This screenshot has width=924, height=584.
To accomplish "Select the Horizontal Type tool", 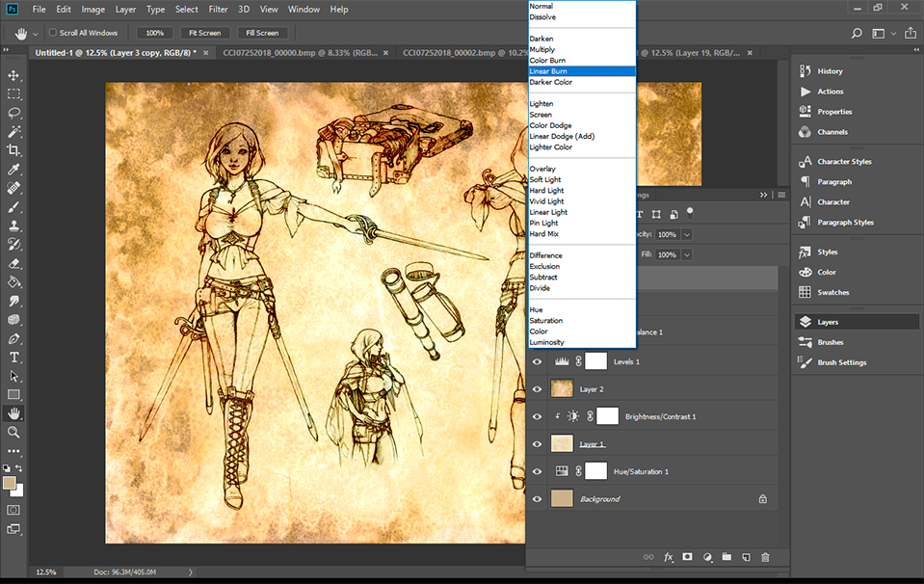I will [x=13, y=358].
